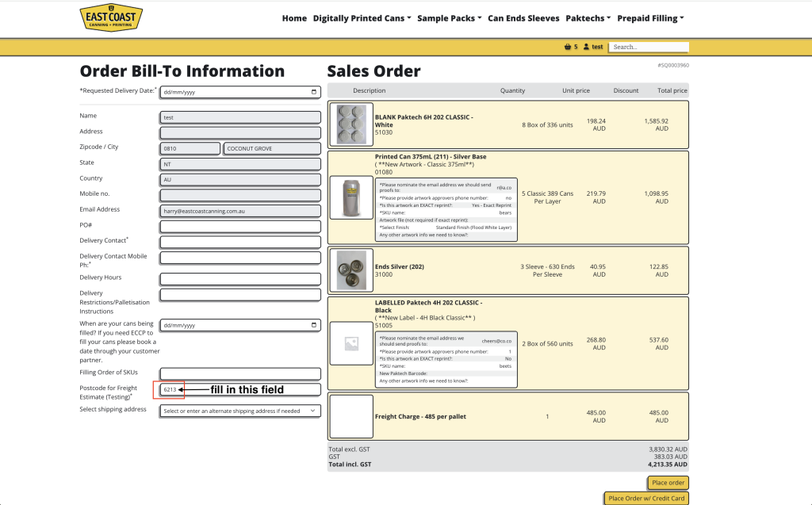Screen dimensions: 812x505
Task: Click the Description column header
Action: pos(370,90)
